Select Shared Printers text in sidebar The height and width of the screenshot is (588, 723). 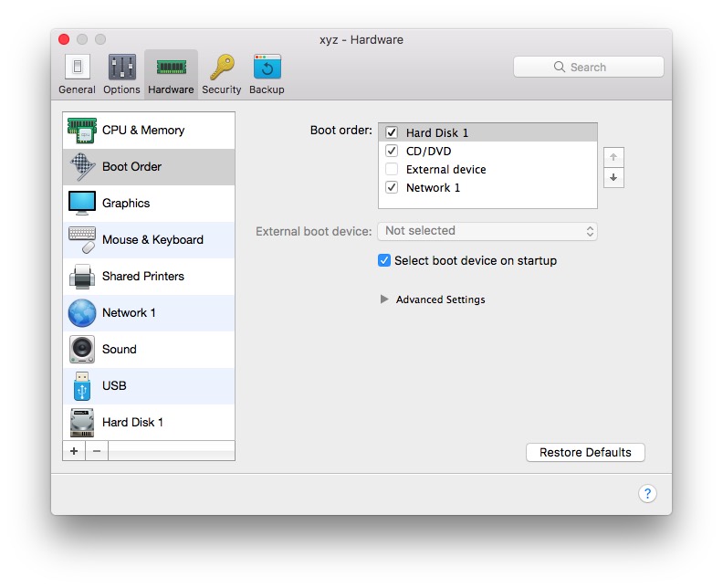pyautogui.click(x=143, y=277)
